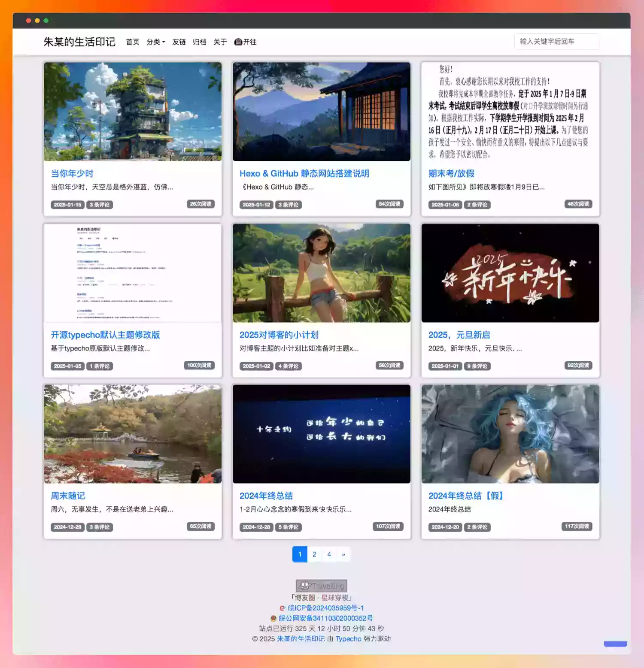Open the 关于 page from the navbar
Screen dimensions: 644x668
click(220, 42)
